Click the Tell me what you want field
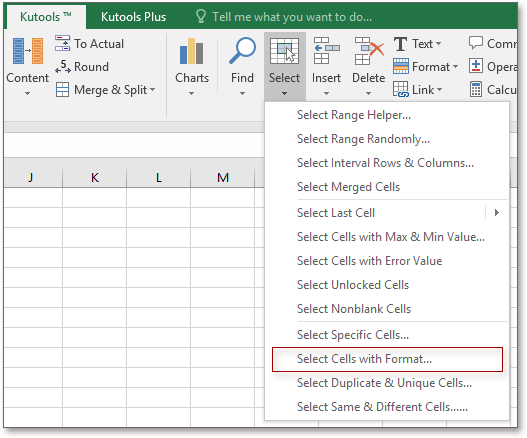 (x=292, y=16)
